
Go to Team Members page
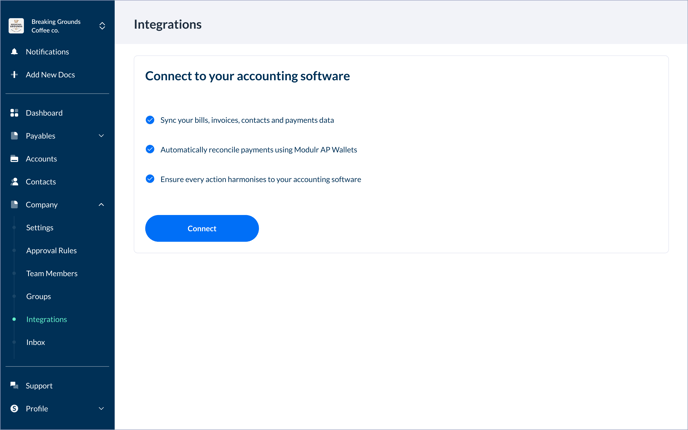click(x=51, y=274)
